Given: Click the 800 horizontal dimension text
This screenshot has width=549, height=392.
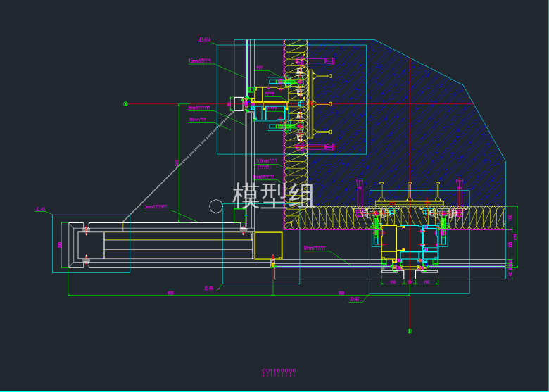Looking at the screenshot, I should coord(341,292).
